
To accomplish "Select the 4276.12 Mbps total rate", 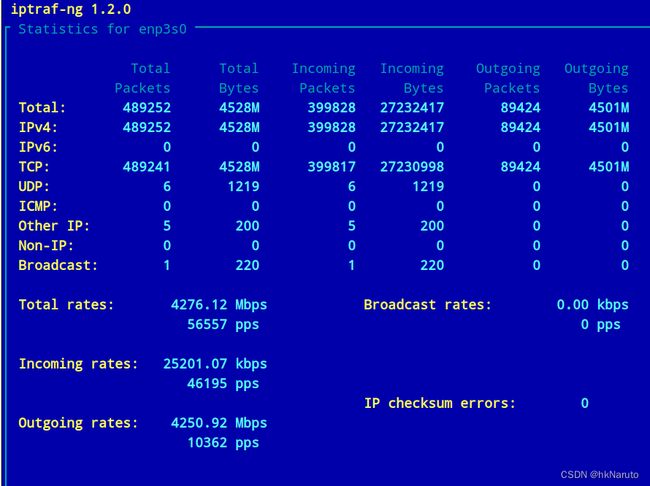I will (x=219, y=305).
